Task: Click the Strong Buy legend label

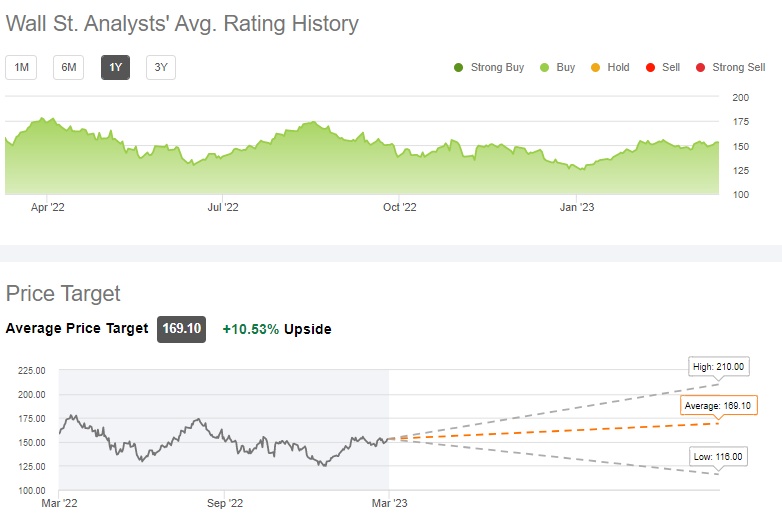Action: [x=497, y=68]
